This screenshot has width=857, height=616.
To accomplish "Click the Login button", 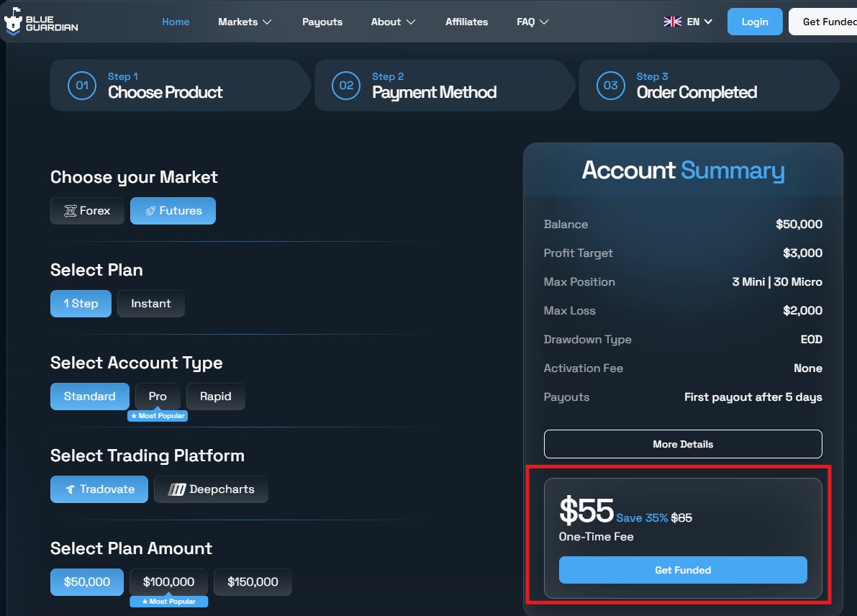I will 755,22.
